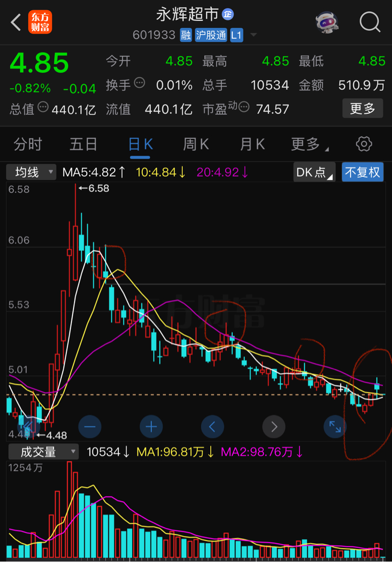Screen dimensions: 392x562
Task: Move chart left with left chevron button
Action: (x=212, y=427)
